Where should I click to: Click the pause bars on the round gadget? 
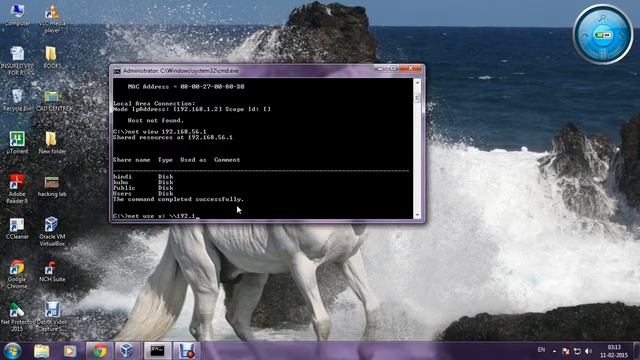[x=603, y=53]
